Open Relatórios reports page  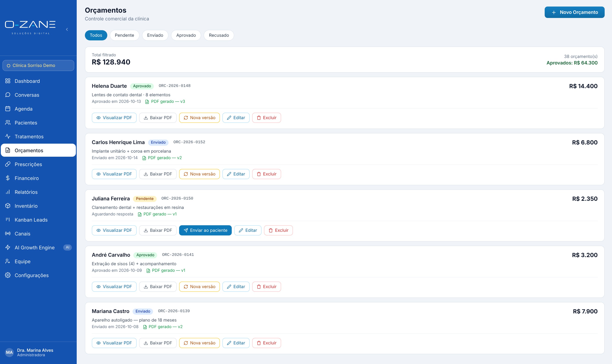pos(38,192)
